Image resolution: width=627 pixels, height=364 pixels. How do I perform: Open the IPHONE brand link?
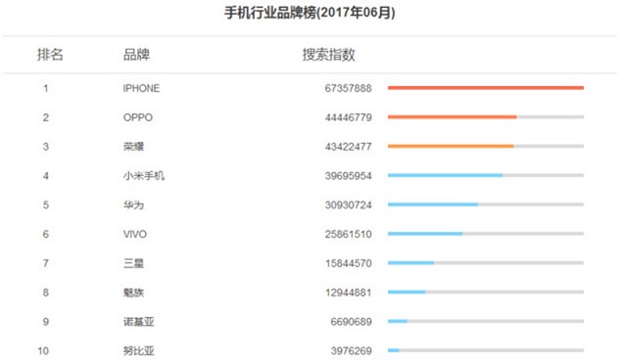141,88
